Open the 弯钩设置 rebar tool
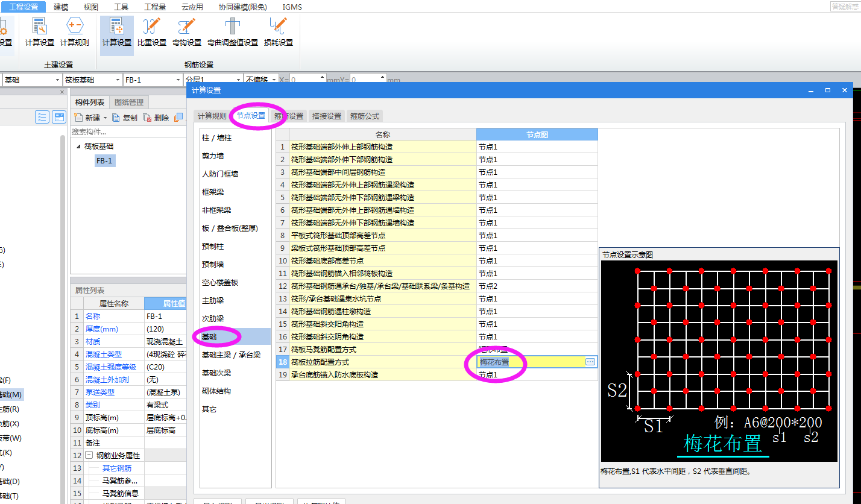This screenshot has height=504, width=861. pyautogui.click(x=187, y=33)
